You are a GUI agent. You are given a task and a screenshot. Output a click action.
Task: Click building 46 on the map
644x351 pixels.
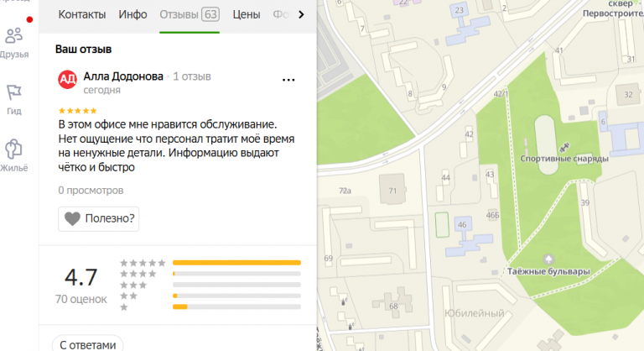pyautogui.click(x=463, y=225)
